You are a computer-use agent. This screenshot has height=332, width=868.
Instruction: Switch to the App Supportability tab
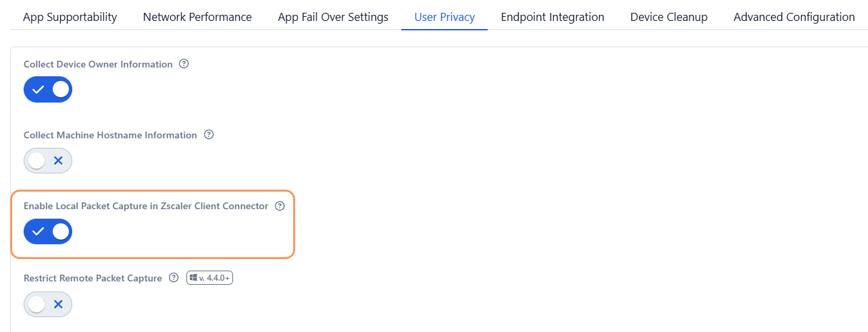point(70,17)
